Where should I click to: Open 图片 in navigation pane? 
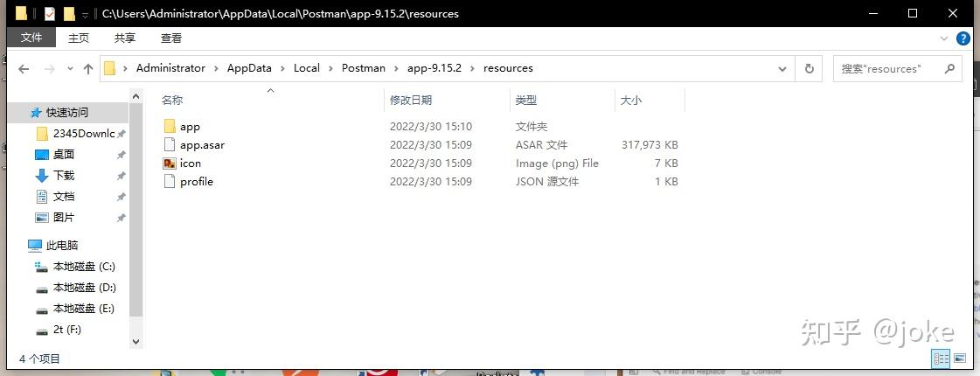pos(64,218)
